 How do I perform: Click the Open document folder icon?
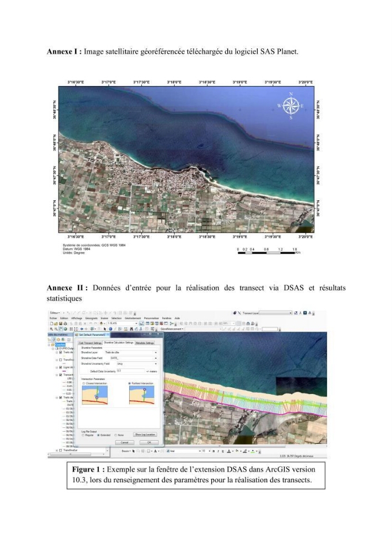click(56, 323)
